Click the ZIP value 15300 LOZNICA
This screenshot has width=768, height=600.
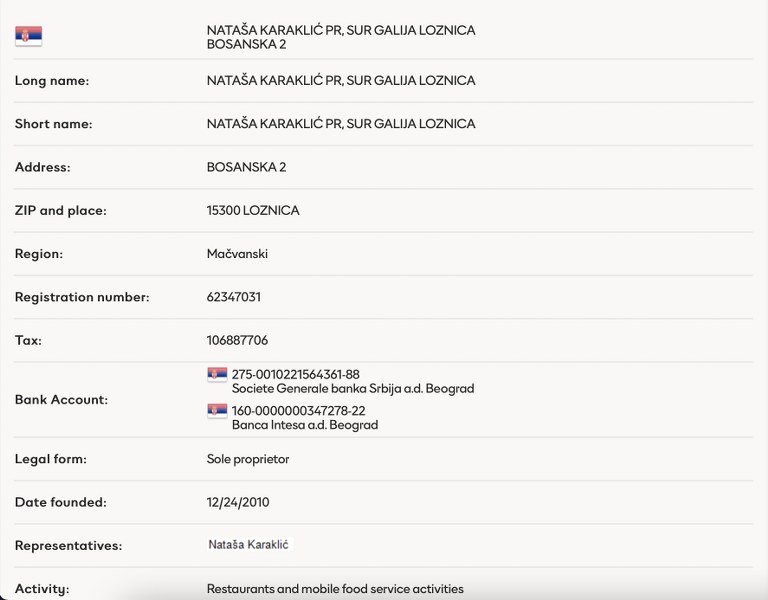(252, 211)
